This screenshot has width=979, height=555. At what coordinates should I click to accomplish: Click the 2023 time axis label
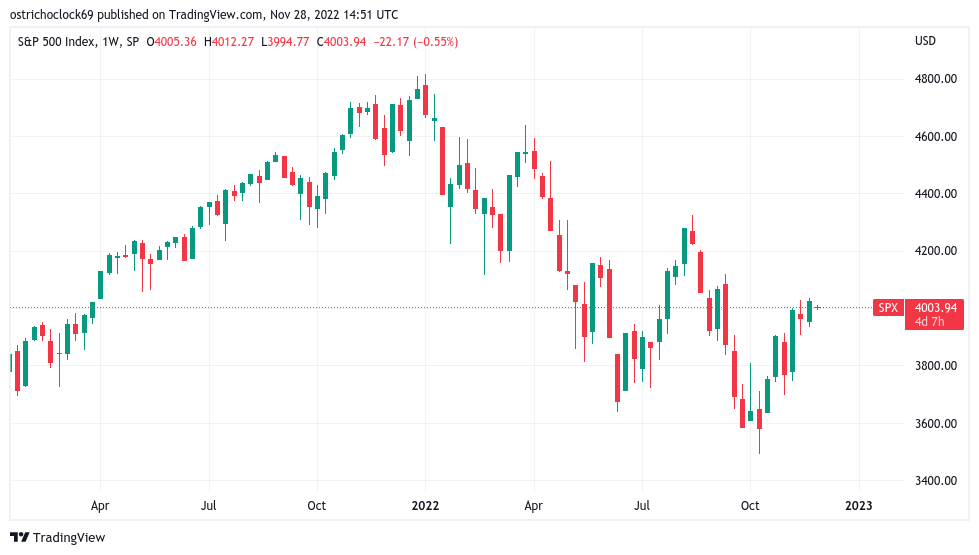tap(858, 506)
